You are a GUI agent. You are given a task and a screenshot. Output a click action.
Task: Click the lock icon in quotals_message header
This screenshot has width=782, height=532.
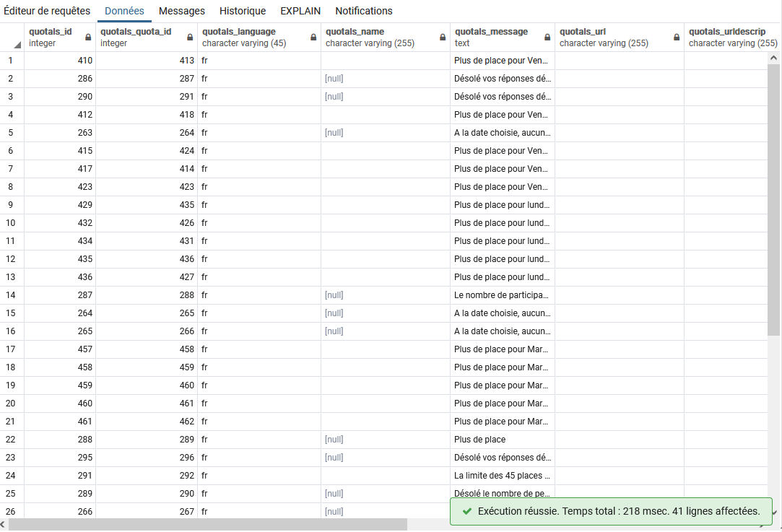coord(547,38)
